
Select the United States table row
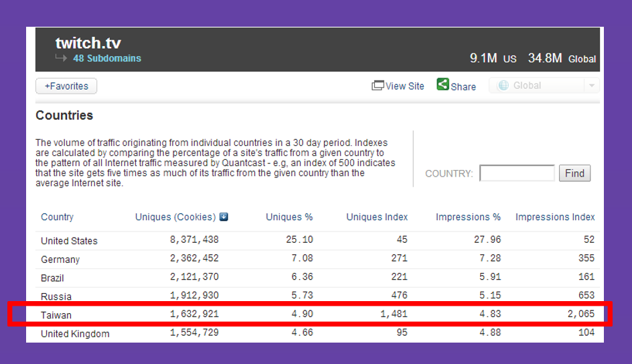tap(317, 240)
